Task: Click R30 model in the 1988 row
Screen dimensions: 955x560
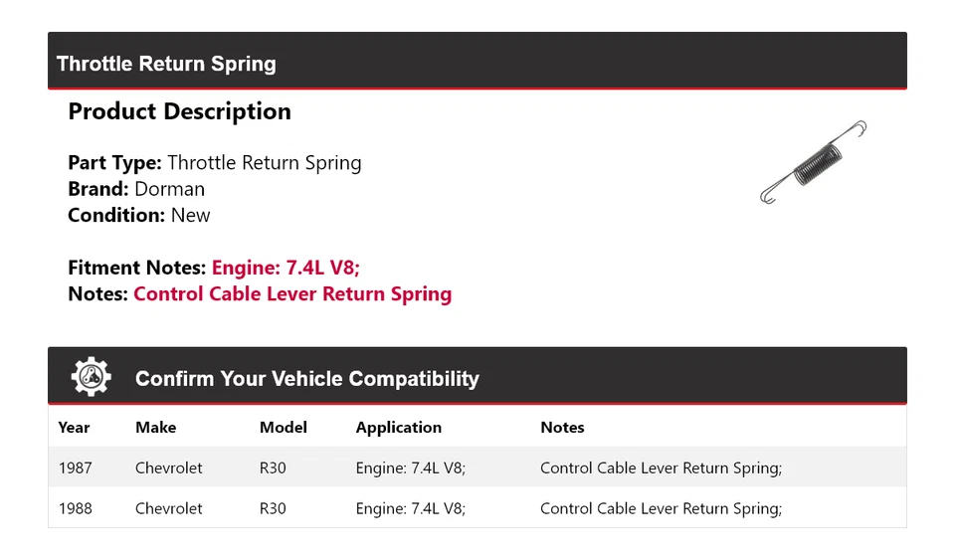Action: [x=273, y=508]
